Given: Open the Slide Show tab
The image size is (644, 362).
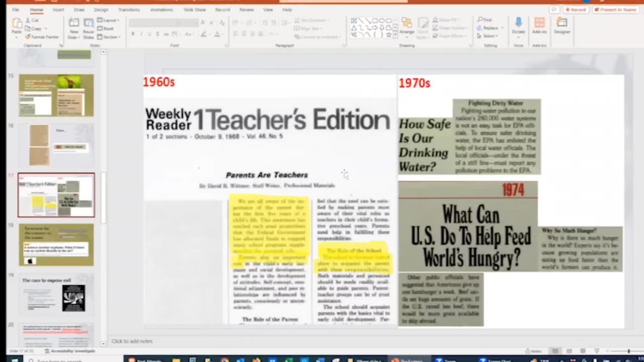Looking at the screenshot, I should click(195, 10).
